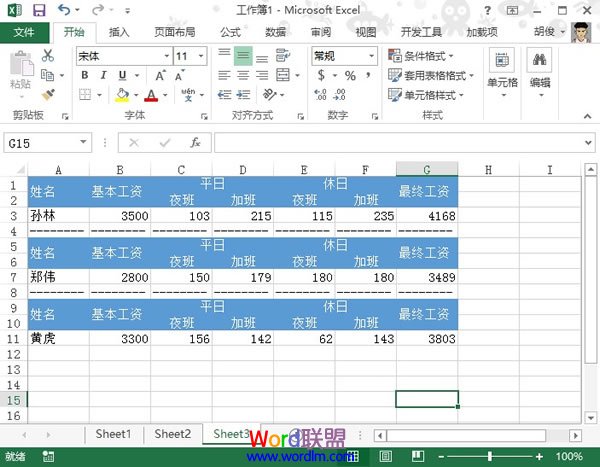The width and height of the screenshot is (600, 467).
Task: Open the Editing group button
Action: (x=540, y=73)
